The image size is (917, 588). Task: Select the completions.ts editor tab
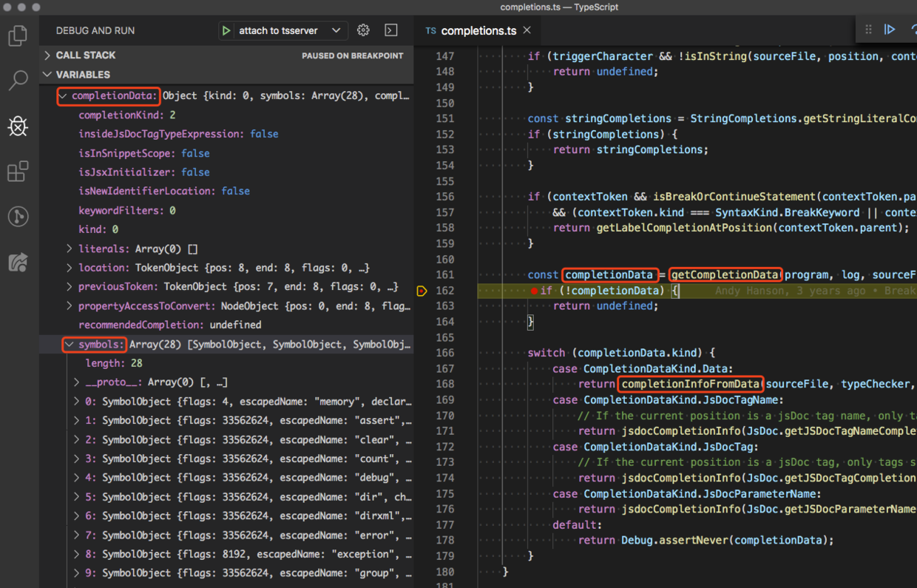tap(478, 30)
